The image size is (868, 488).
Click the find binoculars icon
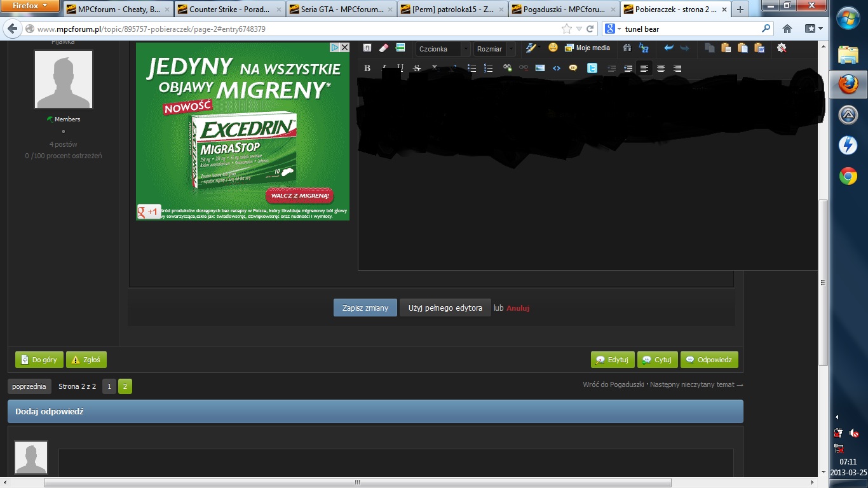[x=627, y=48]
